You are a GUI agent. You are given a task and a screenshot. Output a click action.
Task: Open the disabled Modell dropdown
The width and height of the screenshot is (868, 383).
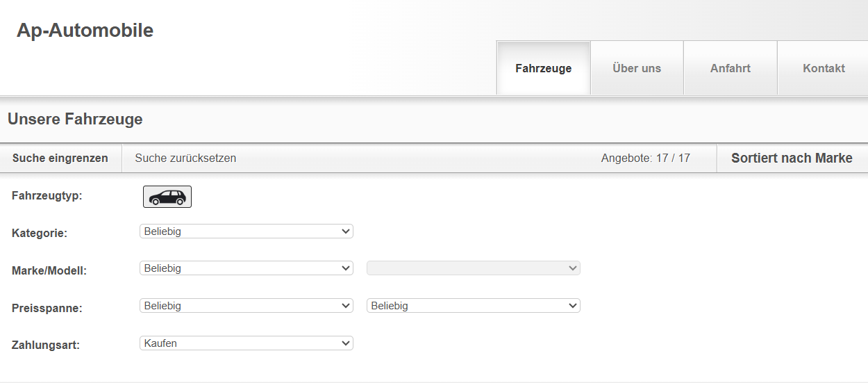coord(474,268)
